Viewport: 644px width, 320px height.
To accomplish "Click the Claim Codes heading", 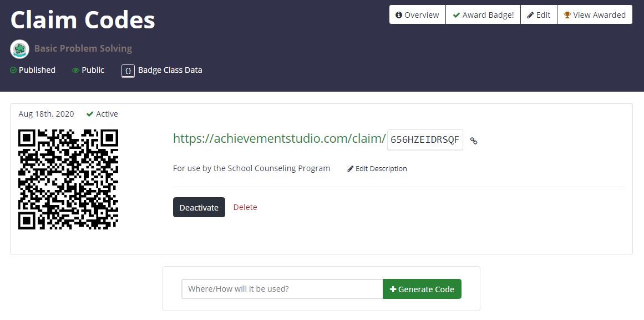I will 83,19.
